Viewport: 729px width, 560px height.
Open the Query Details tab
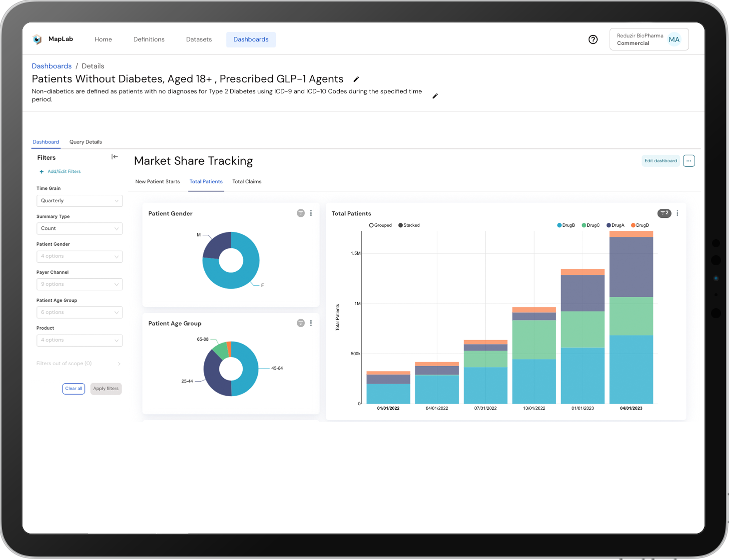click(85, 142)
